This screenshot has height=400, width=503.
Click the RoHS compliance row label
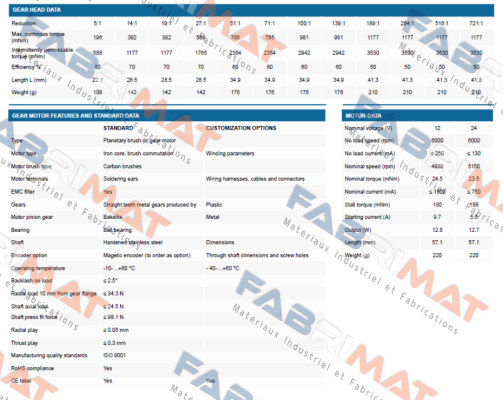pos(32,368)
